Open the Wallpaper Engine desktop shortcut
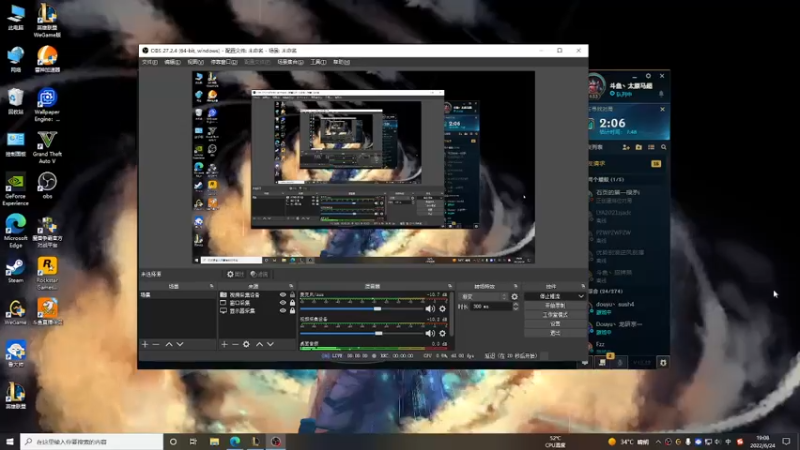This screenshot has width=800, height=450. coord(47,105)
